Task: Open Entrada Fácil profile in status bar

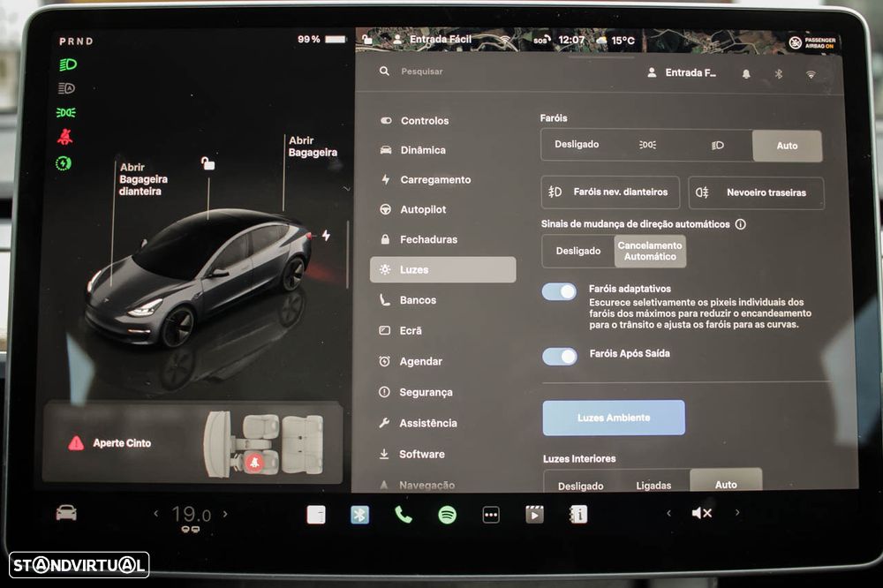Action: coord(433,39)
